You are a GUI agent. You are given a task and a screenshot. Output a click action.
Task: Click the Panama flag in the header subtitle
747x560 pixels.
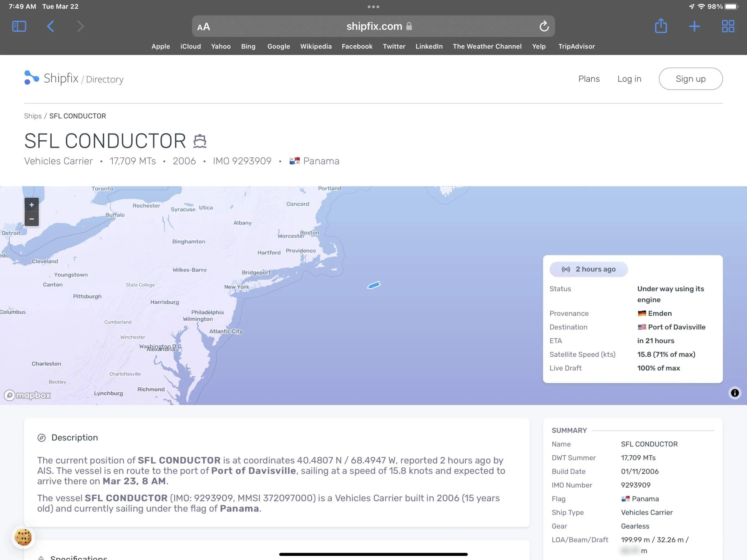294,161
